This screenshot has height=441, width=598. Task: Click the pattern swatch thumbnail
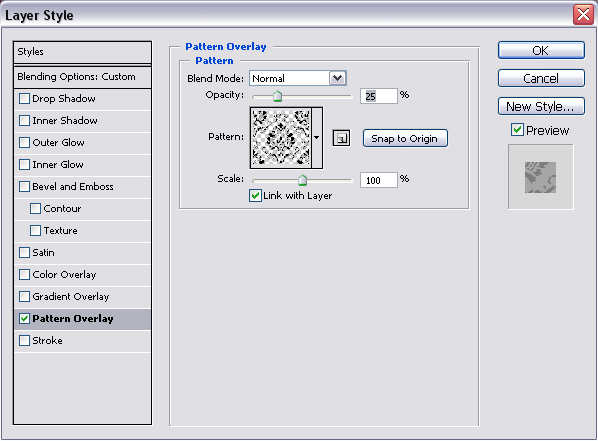click(x=281, y=138)
